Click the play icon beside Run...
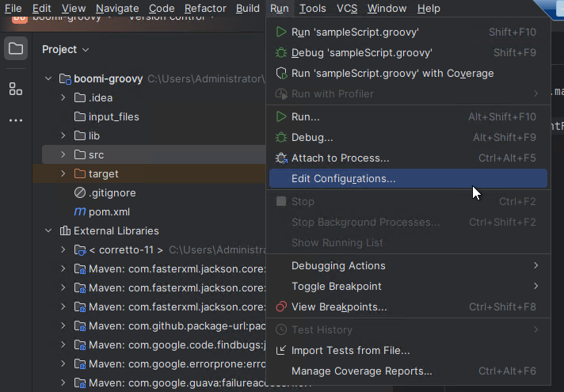The height and width of the screenshot is (392, 564). 281,116
